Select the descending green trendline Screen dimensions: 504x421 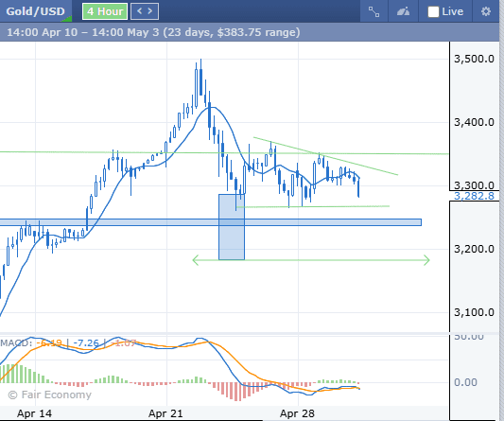point(325,156)
